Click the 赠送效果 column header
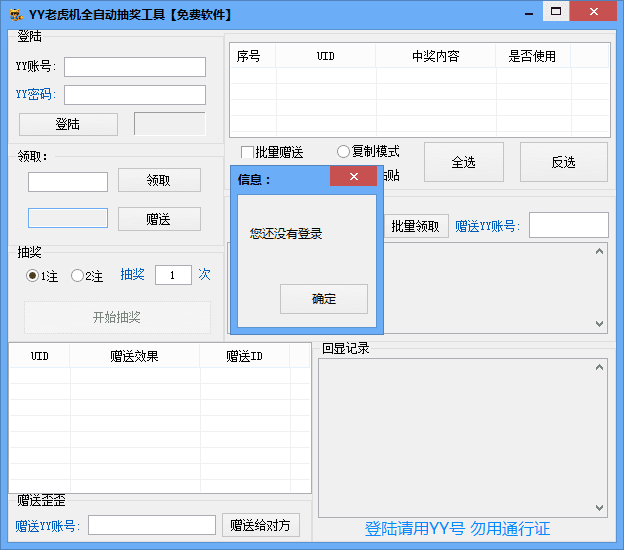Image resolution: width=624 pixels, height=550 pixels. pyautogui.click(x=135, y=356)
